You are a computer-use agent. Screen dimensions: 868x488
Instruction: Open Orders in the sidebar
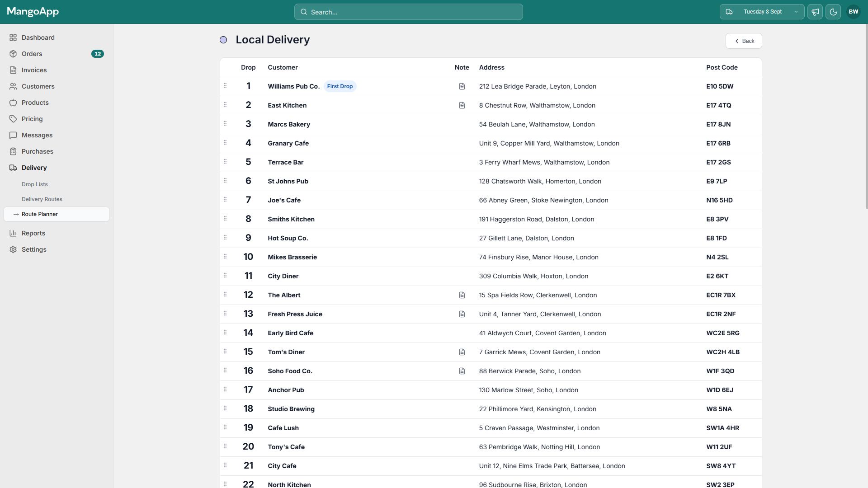coord(57,54)
